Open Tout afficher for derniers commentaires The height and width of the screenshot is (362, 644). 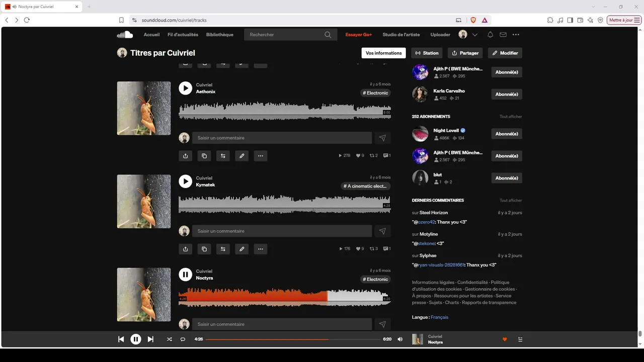tap(511, 201)
